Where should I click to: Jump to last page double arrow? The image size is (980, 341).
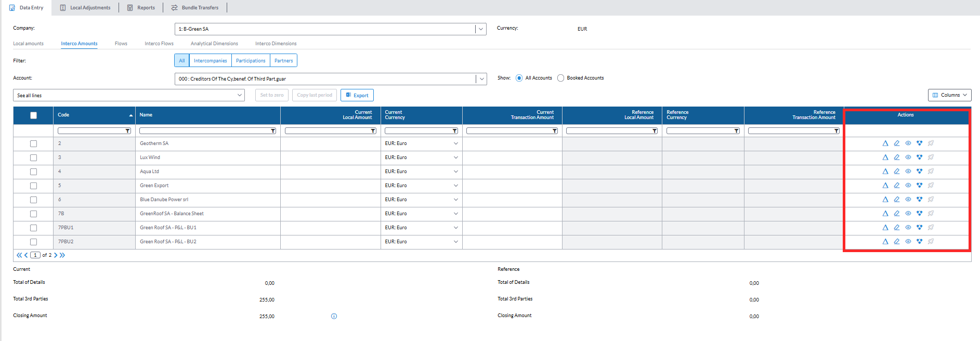[x=62, y=255]
